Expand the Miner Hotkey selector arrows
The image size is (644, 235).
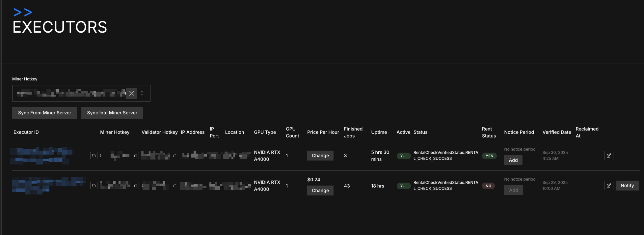tap(142, 93)
